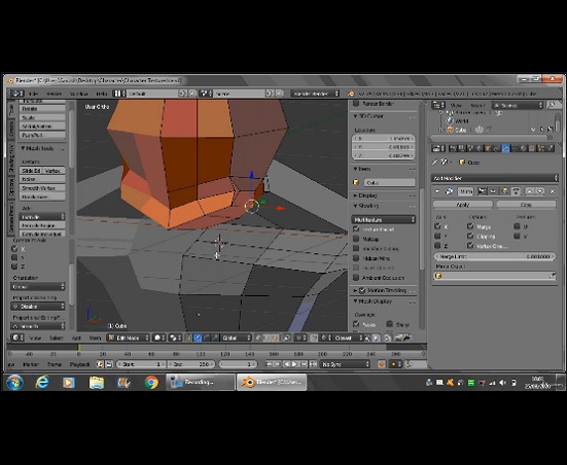Click the outliner search magnifier icon
Screen dimensions: 567x465
point(552,105)
